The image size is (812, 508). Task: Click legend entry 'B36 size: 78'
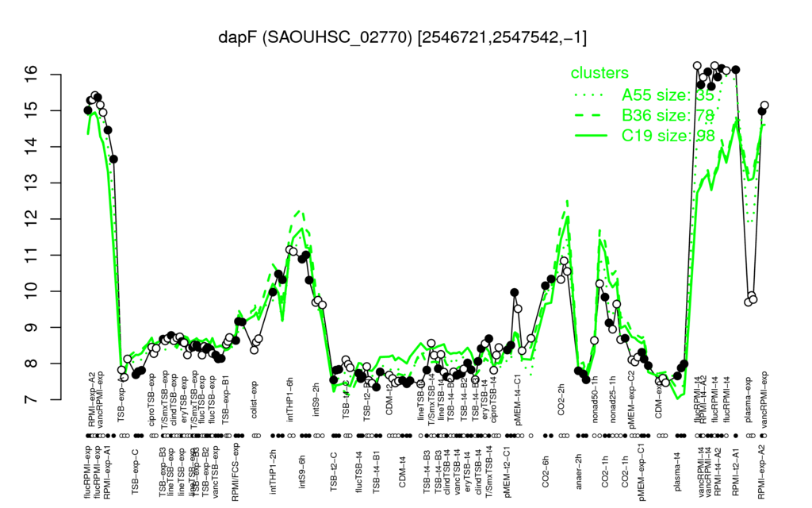click(668, 116)
